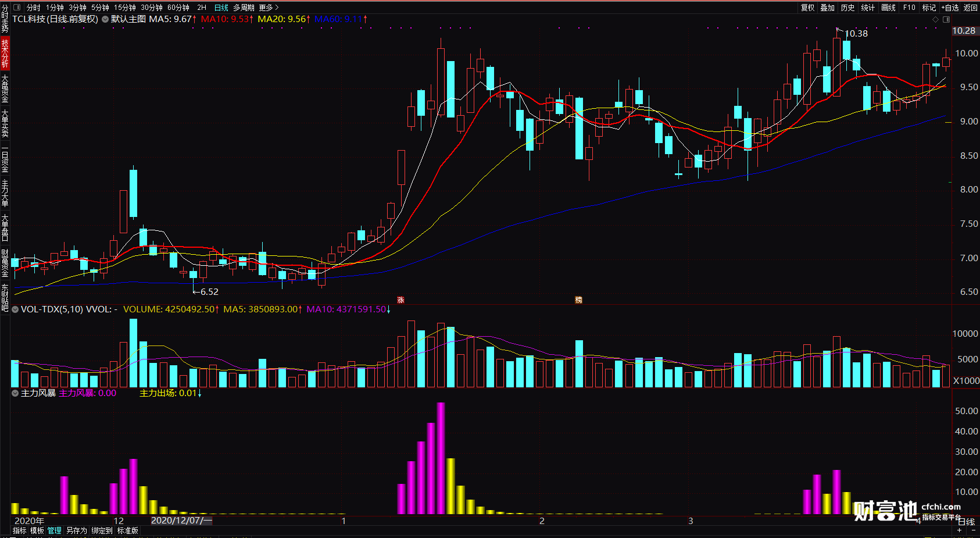Add stock via +自选 button
Viewport: 980px width, 538px height.
(950, 8)
